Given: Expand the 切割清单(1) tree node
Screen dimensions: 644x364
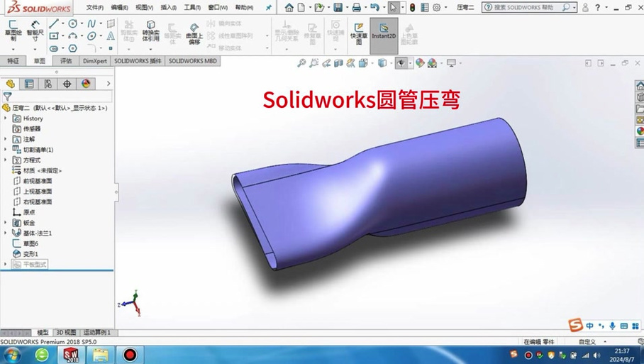Looking at the screenshot, I should point(6,150).
